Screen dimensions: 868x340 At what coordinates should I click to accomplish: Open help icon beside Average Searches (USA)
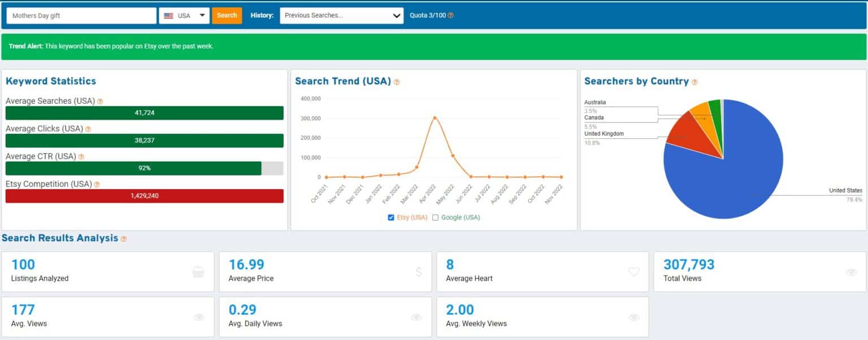tap(100, 102)
